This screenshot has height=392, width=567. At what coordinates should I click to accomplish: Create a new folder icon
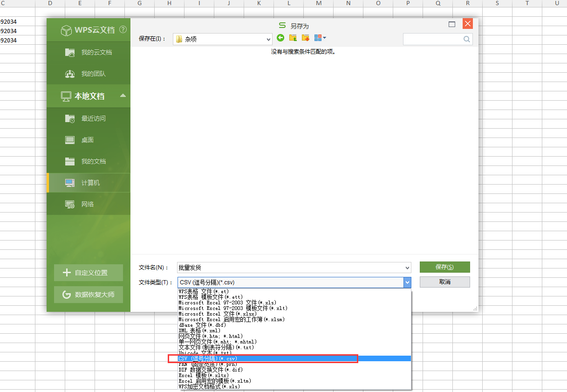click(306, 38)
